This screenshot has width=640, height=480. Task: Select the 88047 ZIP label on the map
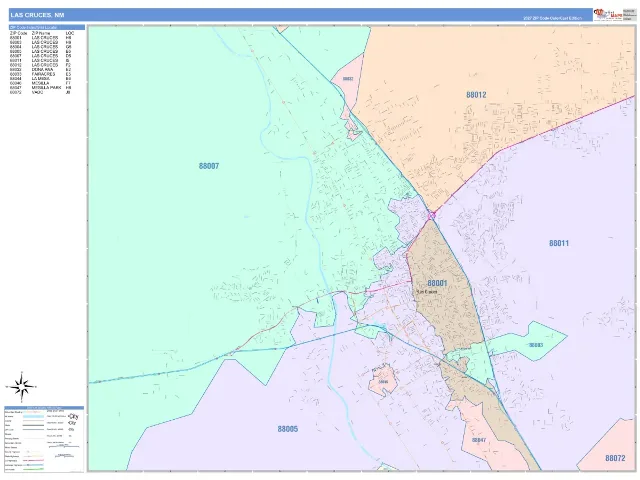(479, 440)
